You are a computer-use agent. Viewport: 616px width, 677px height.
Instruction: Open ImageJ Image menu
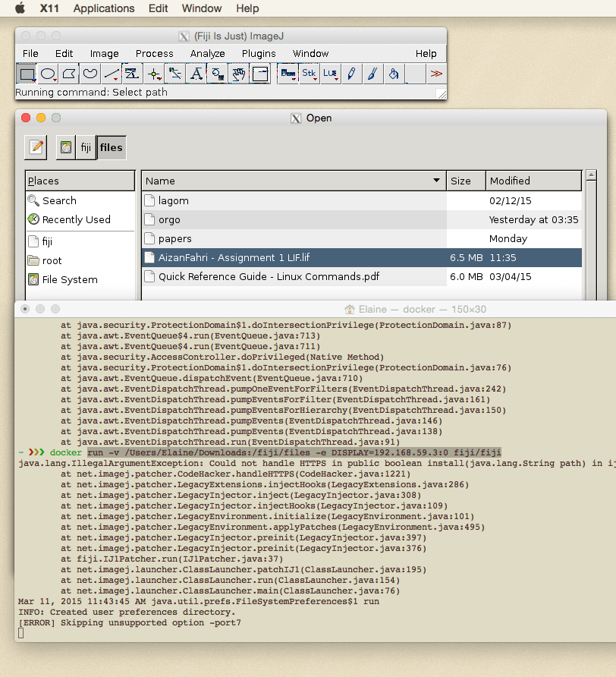pos(105,54)
